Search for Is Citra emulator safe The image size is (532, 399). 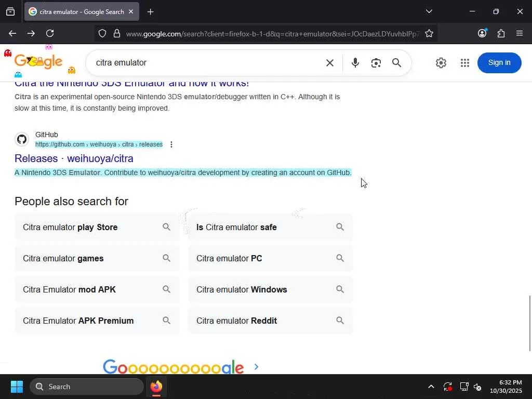[270, 227]
